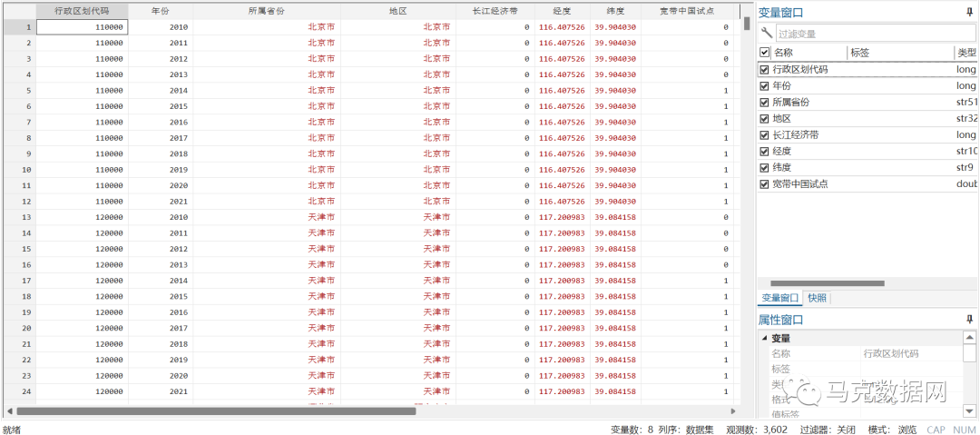This screenshot has height=435, width=980.
Task: Switch to the 变量窗口 tab
Action: pos(780,298)
